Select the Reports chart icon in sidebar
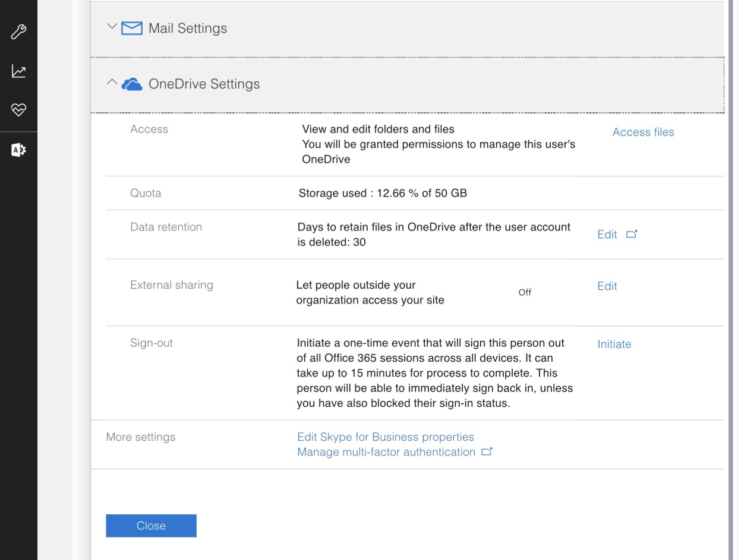This screenshot has height=560, width=738. (x=18, y=71)
